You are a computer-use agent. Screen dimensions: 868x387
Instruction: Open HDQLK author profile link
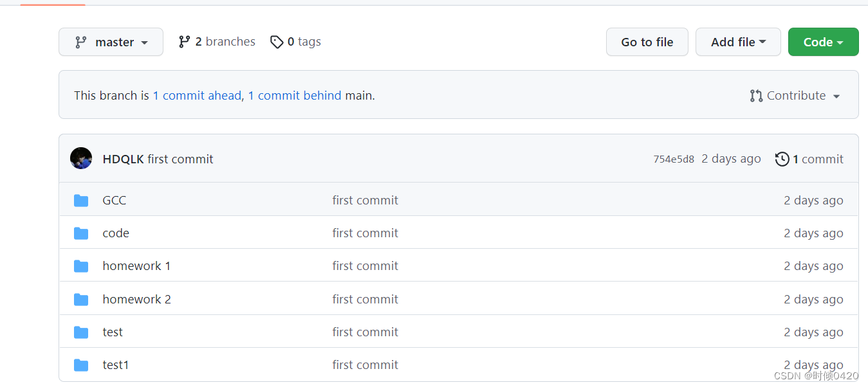point(123,159)
